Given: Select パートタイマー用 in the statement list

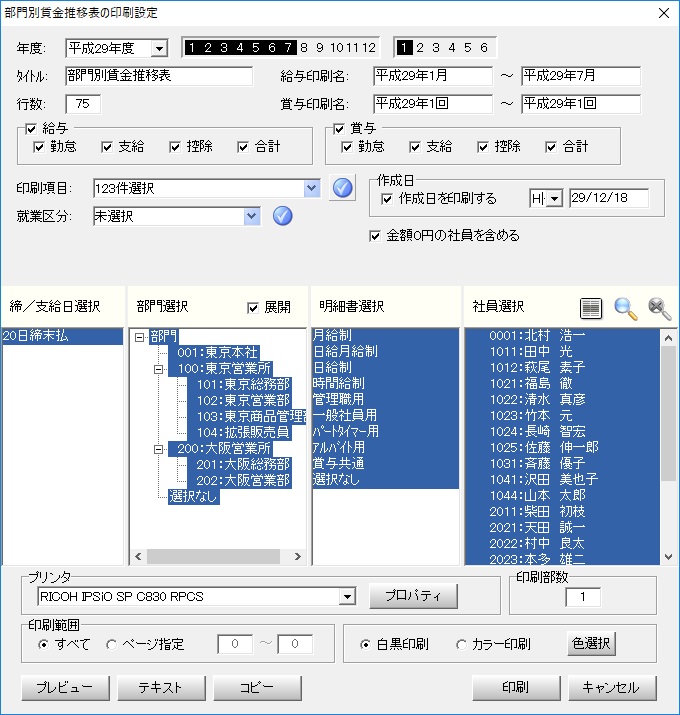Looking at the screenshot, I should pyautogui.click(x=385, y=431).
